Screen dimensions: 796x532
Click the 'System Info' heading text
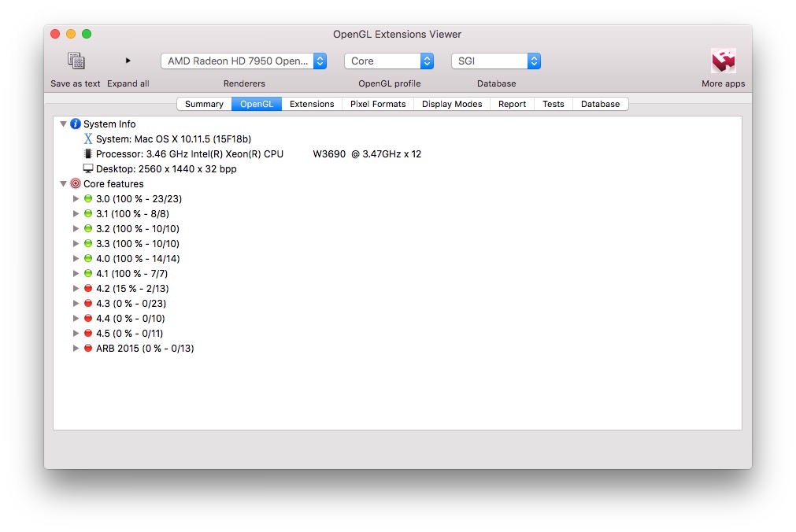click(x=109, y=124)
